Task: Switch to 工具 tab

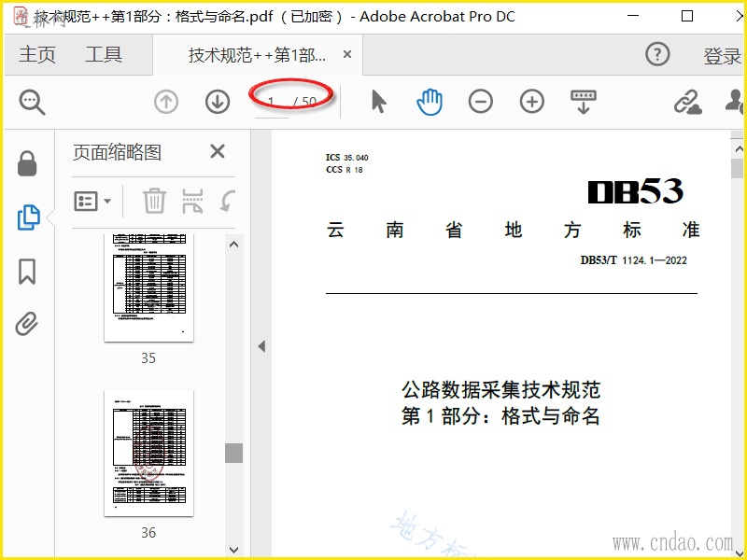Action: click(104, 55)
